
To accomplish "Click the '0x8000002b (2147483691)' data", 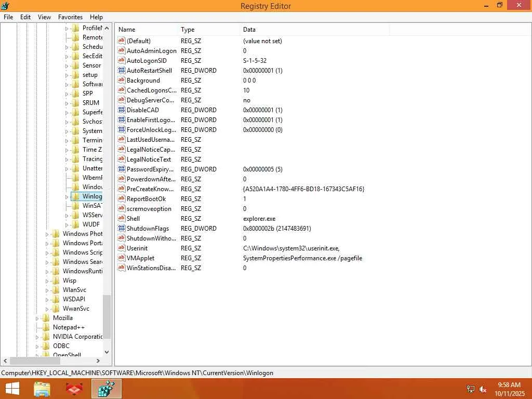I will click(277, 229).
